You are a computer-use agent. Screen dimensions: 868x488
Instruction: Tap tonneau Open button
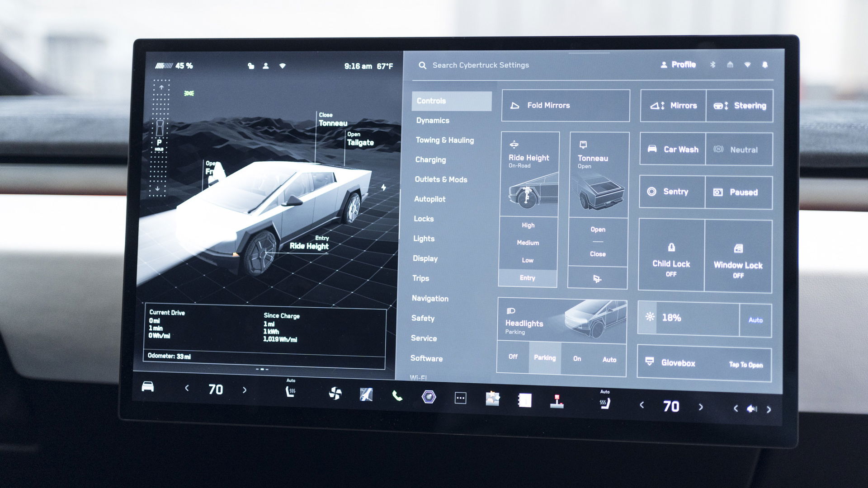tap(598, 230)
